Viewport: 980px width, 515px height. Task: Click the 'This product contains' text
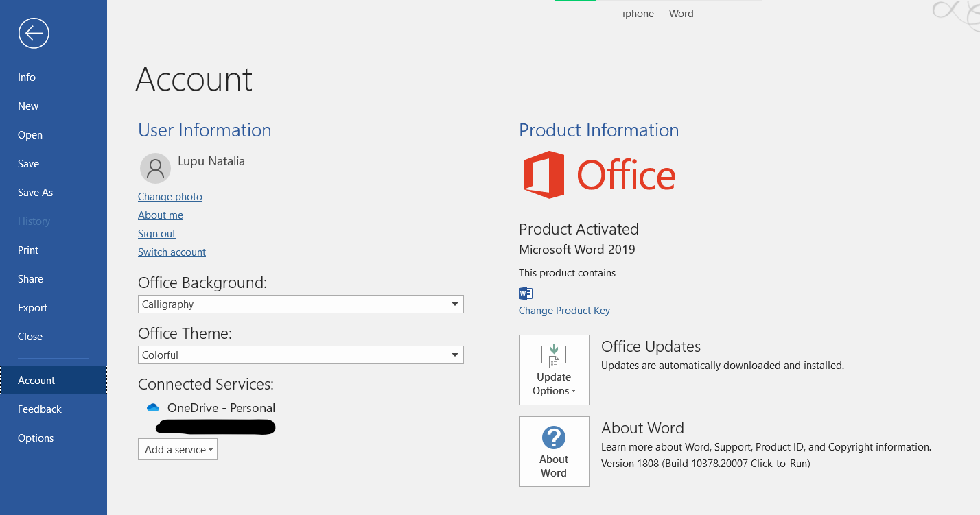click(567, 273)
